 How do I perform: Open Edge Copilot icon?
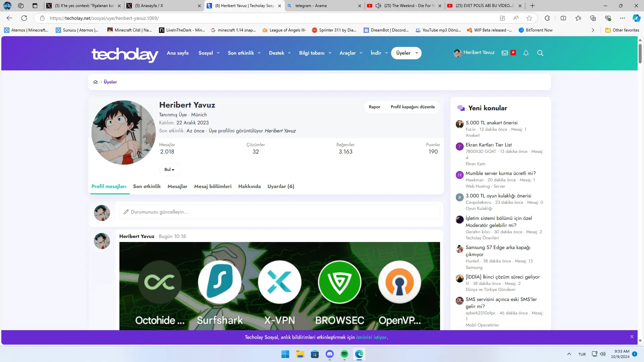tap(636, 18)
